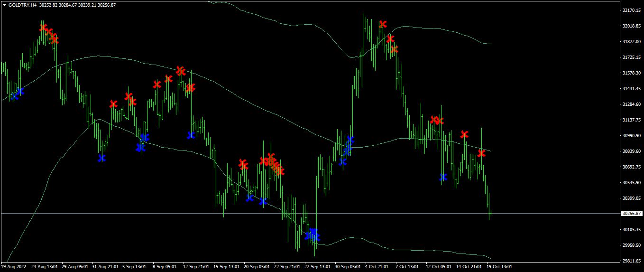Screen dimensions: 644x272
Task: Click the current price tag 30256.87 on price axis
Action: pos(632,214)
